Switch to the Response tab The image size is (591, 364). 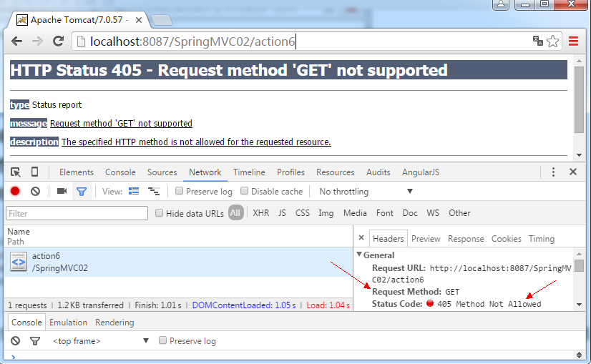[x=466, y=239]
